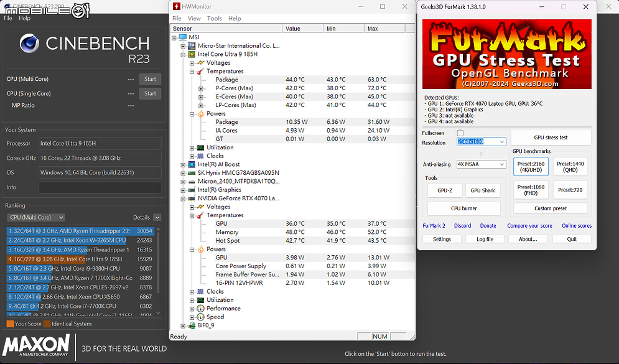
Task: Expand the BIF0_9 battery node
Action: click(x=183, y=326)
